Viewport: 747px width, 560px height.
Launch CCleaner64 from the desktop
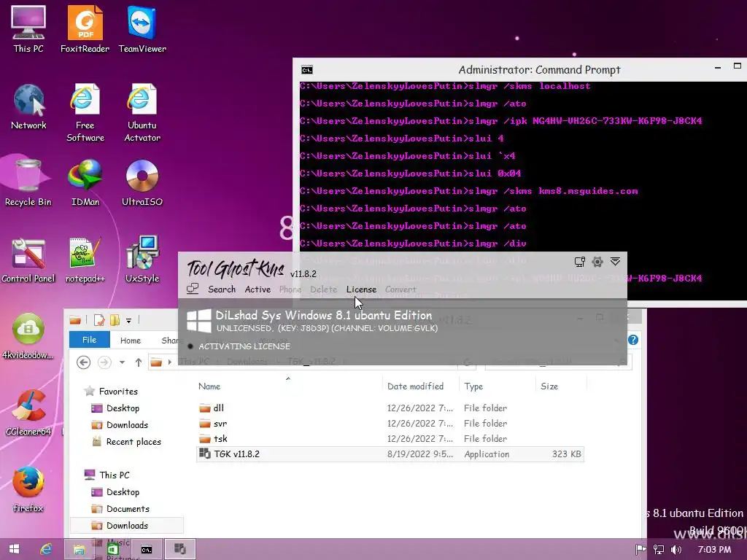click(x=28, y=413)
